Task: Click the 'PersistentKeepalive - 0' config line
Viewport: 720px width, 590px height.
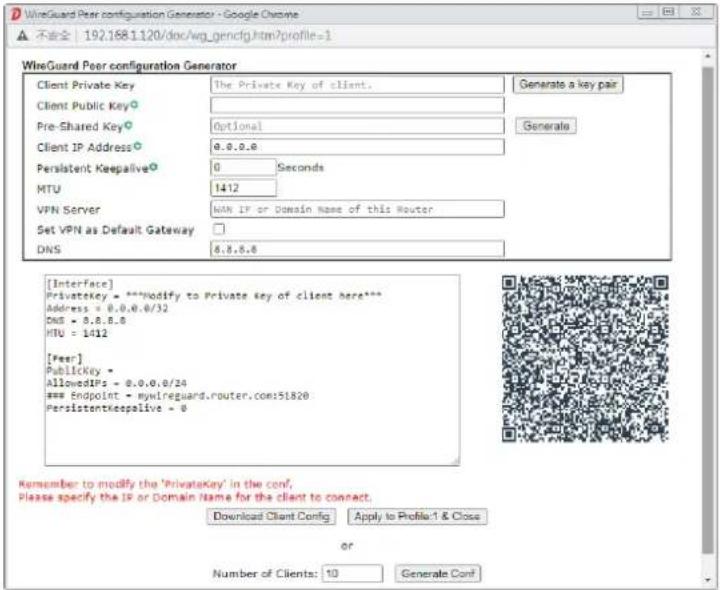Action: click(x=117, y=408)
